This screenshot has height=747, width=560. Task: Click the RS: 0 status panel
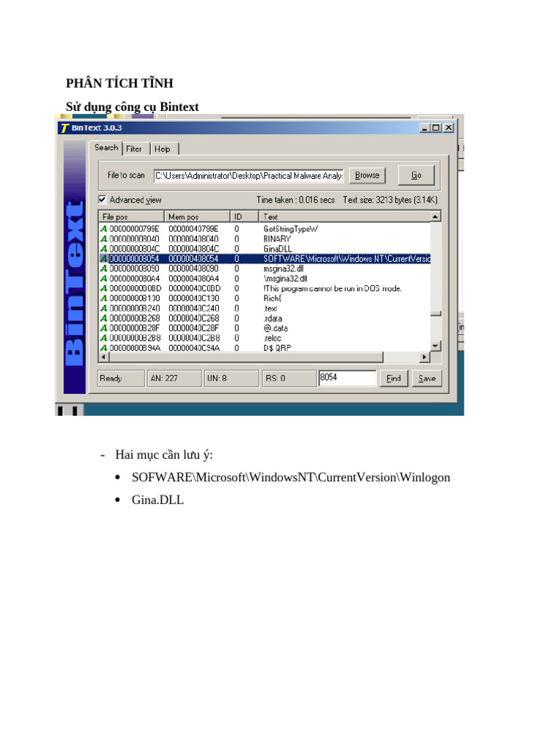(x=289, y=379)
